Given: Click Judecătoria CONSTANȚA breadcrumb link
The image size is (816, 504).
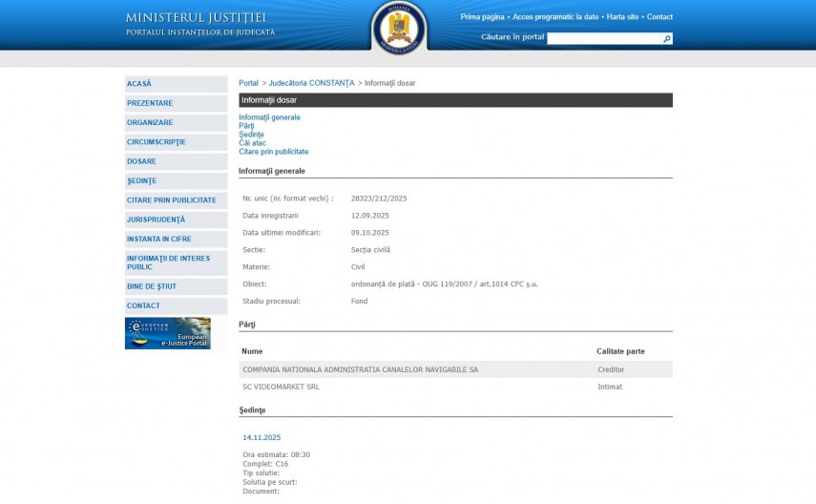Looking at the screenshot, I should (311, 83).
